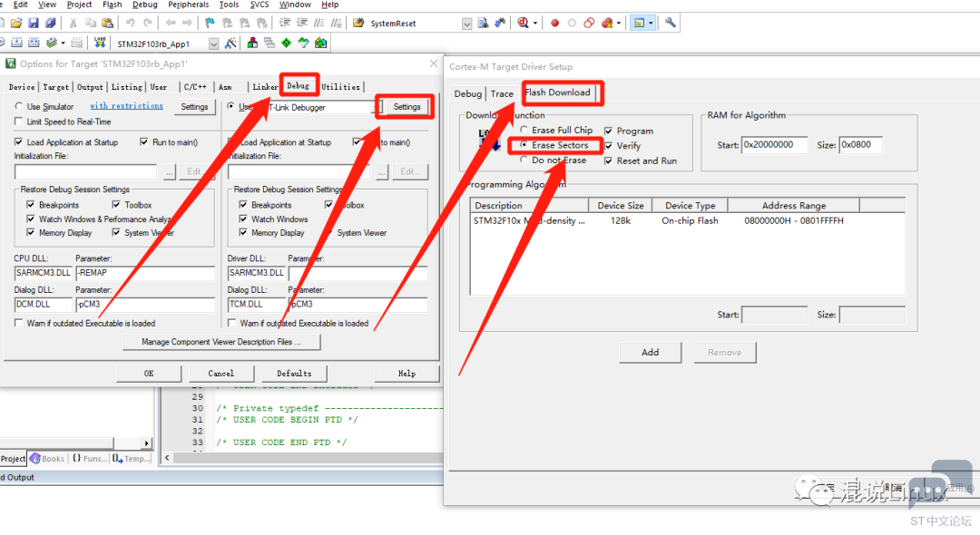Screen dimensions: 980x535
Task: Click the Insert bookmark flag icon
Action: pos(210,23)
